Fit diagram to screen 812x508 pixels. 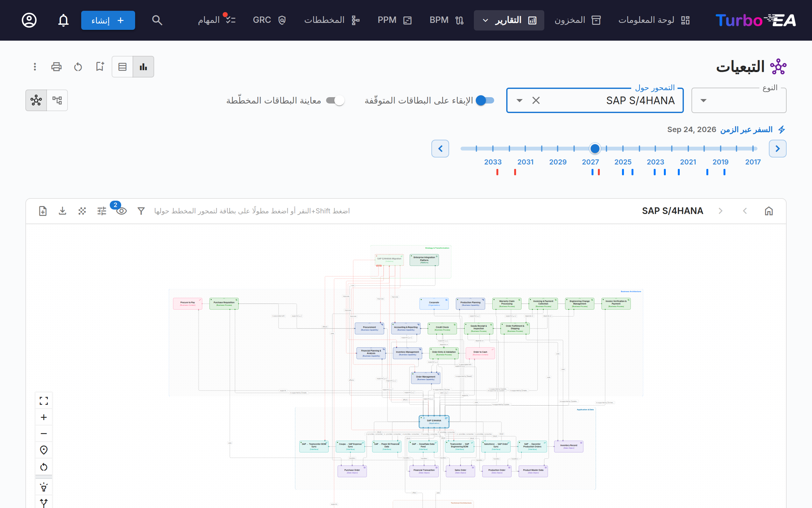(44, 400)
